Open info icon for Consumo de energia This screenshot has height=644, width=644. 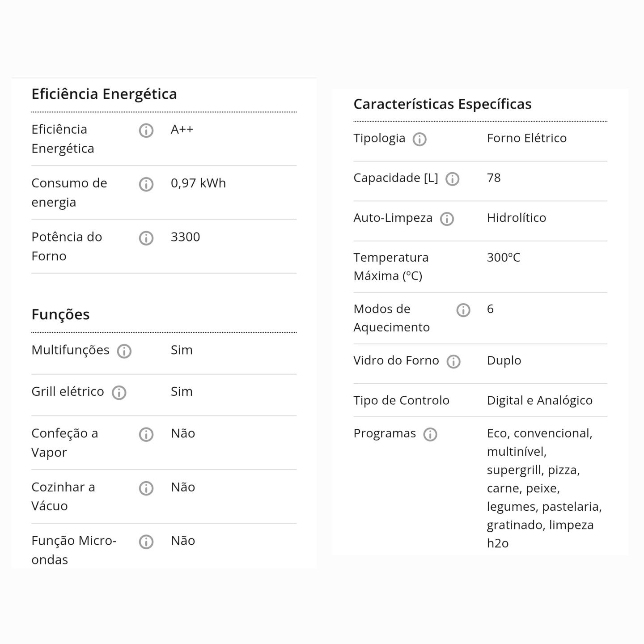[146, 184]
